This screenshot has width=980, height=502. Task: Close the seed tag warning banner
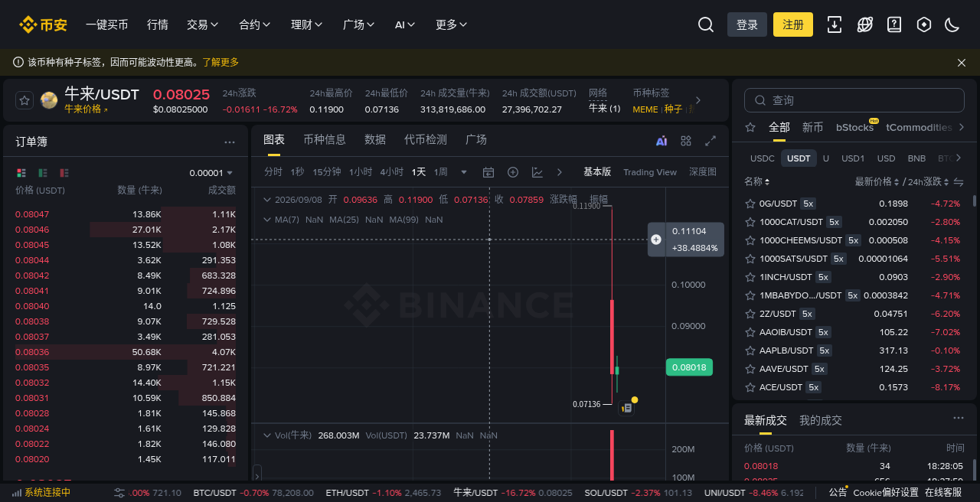pos(962,63)
